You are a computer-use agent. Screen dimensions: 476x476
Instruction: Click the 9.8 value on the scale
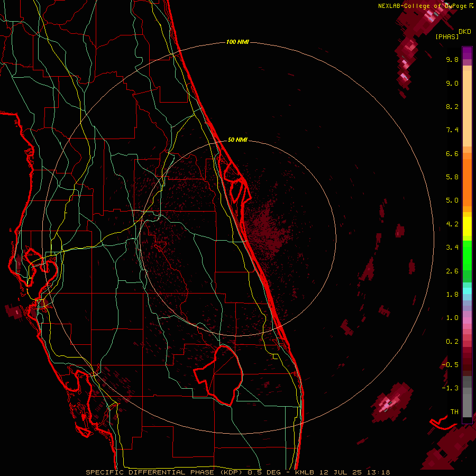click(452, 59)
